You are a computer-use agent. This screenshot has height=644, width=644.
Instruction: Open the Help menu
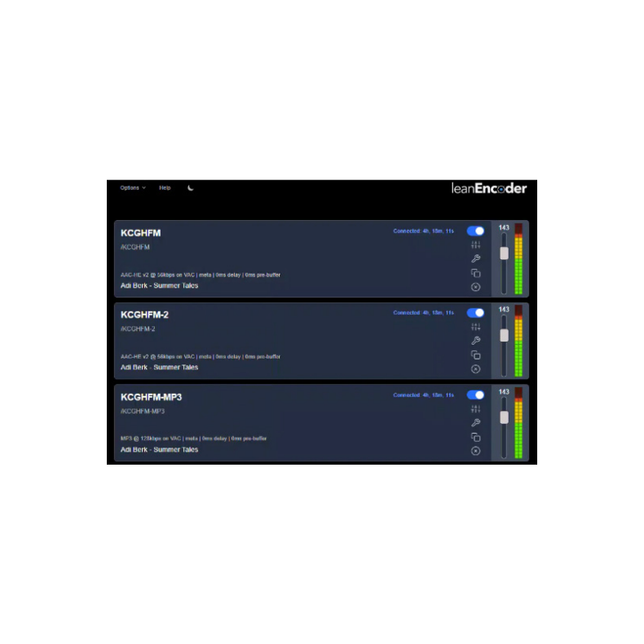[165, 187]
